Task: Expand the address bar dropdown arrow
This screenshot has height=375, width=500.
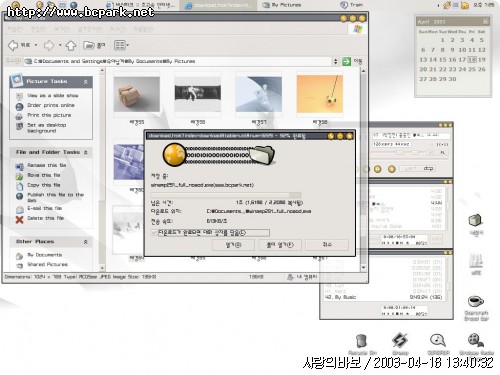Action: (335, 61)
